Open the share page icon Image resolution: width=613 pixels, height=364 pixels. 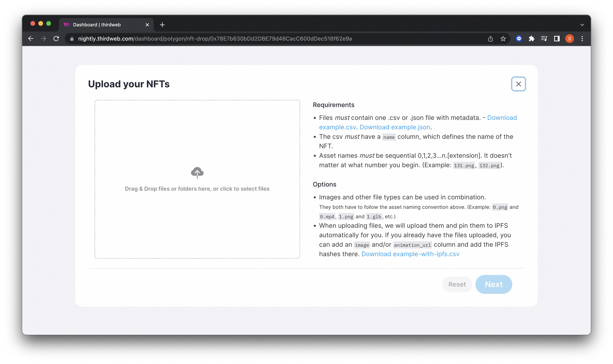[x=490, y=39]
